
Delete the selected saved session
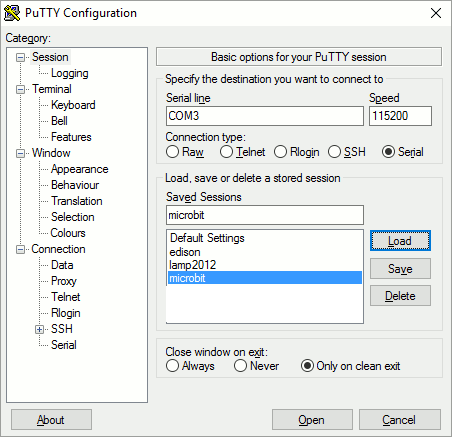coord(400,296)
